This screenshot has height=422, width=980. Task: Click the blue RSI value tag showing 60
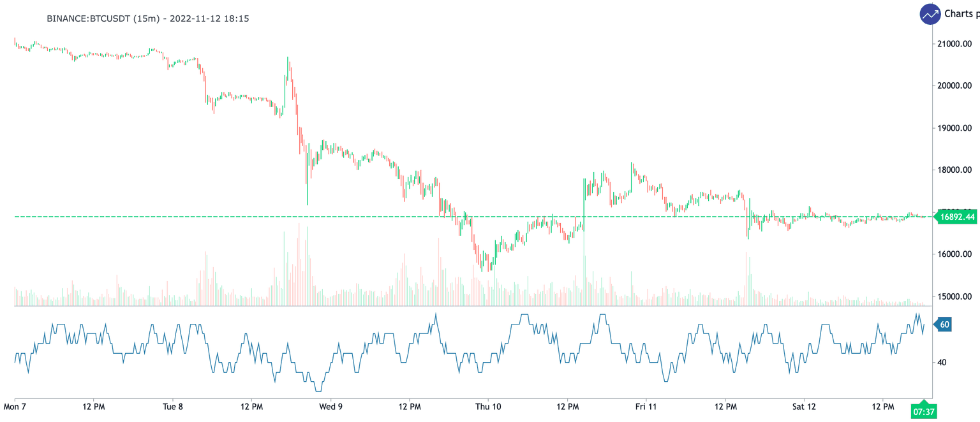coord(944,324)
